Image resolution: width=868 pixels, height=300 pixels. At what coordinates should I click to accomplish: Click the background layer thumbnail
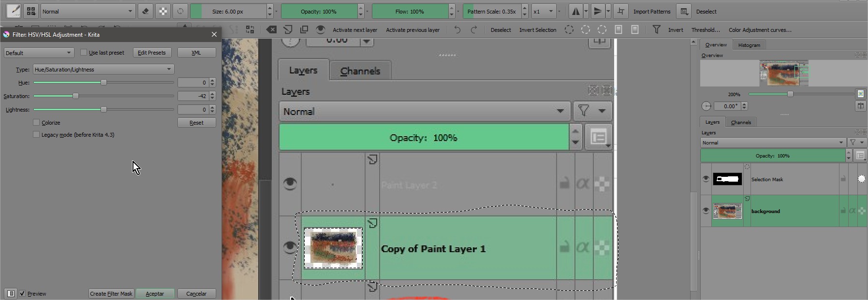click(727, 211)
